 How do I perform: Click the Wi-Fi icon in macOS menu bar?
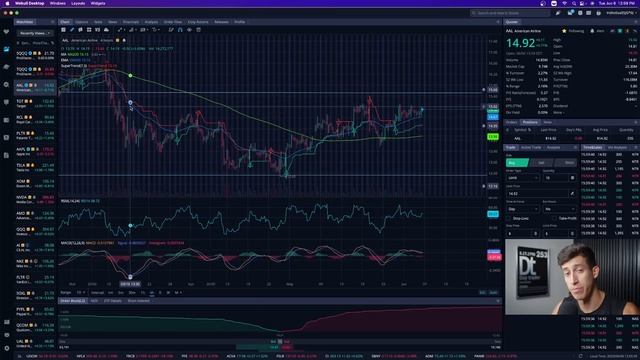pyautogui.click(x=564, y=3)
